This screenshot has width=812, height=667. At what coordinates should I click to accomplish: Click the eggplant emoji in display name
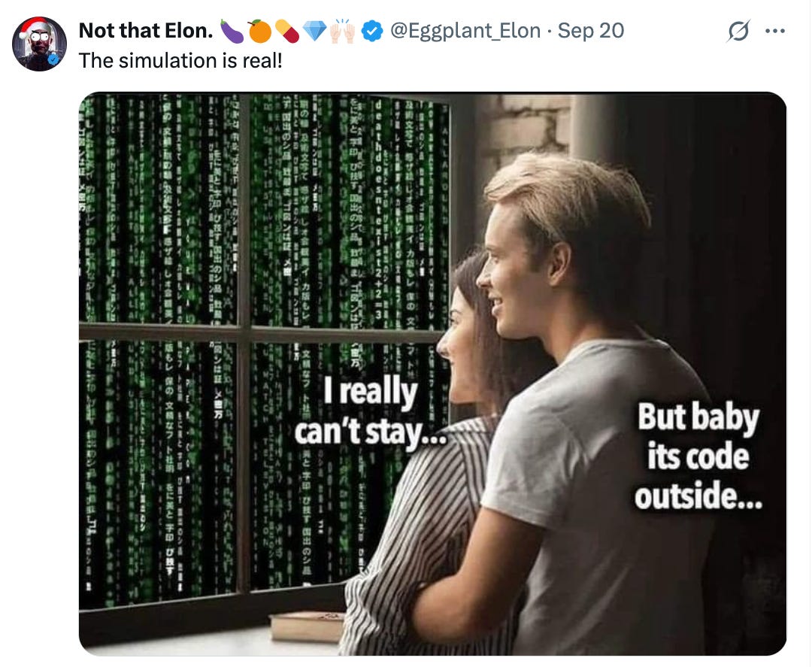(x=232, y=31)
